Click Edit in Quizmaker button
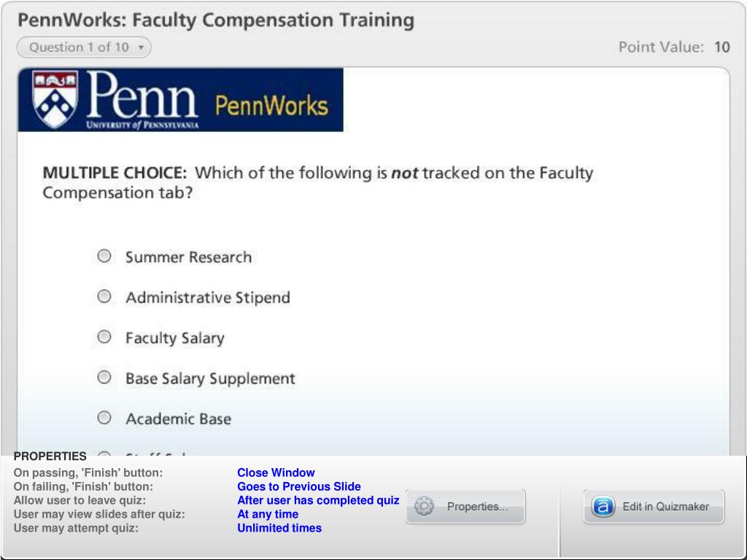The height and width of the screenshot is (560, 747). coord(654,506)
